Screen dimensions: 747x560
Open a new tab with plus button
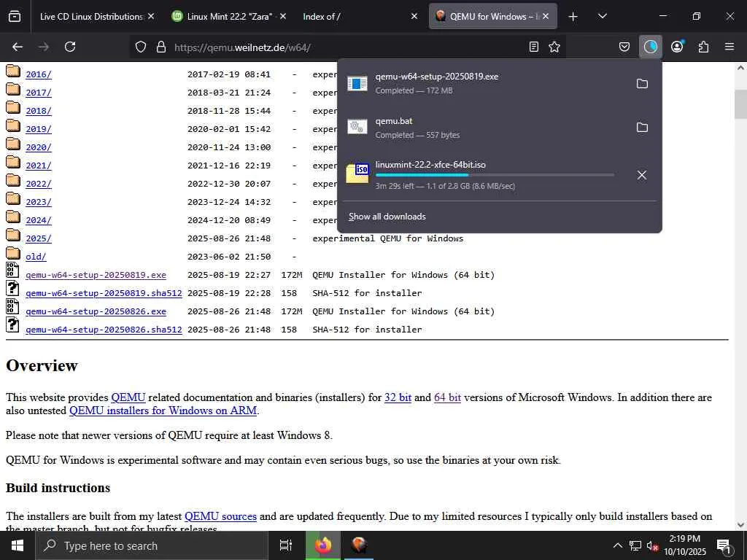point(573,17)
